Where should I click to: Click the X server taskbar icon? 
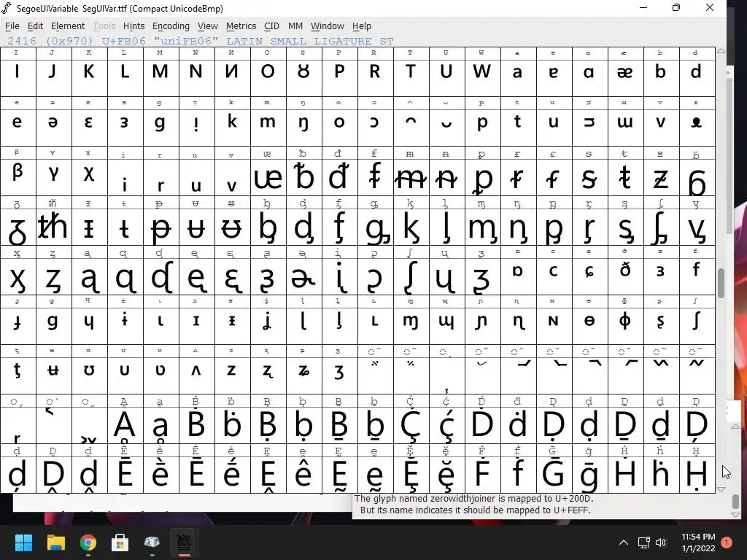click(152, 542)
